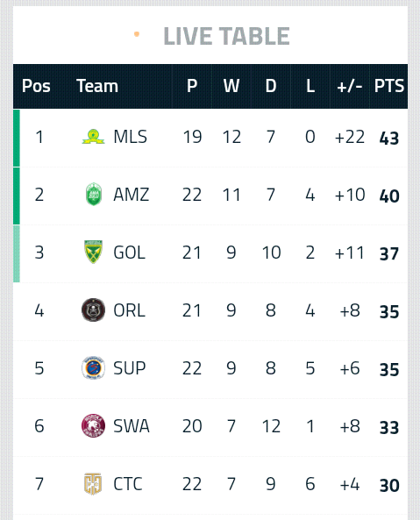Click the AmaZulu AMZ club crest
Screen dimensions: 420x520
(94, 195)
